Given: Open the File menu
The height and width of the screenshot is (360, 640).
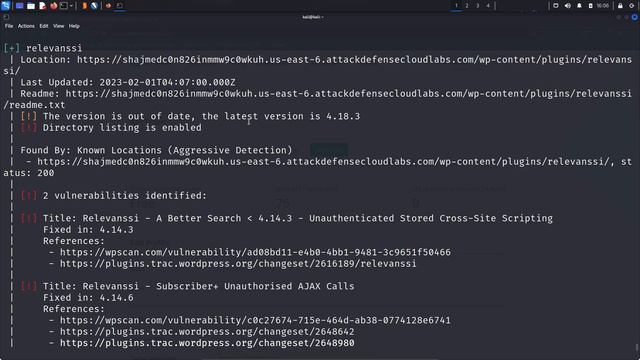Looking at the screenshot, I should click(x=9, y=26).
